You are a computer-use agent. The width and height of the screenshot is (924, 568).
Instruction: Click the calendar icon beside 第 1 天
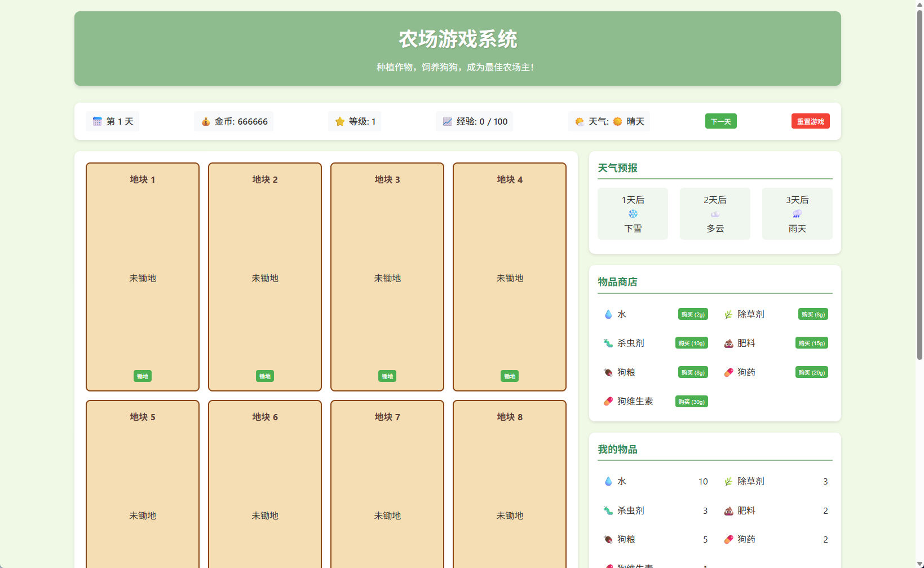(x=97, y=121)
